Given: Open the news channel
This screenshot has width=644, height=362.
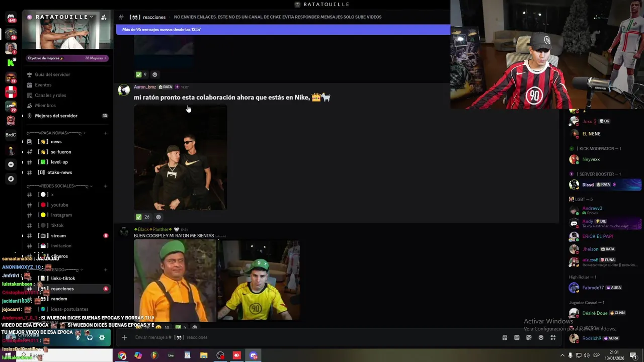Looking at the screenshot, I should point(66,142).
